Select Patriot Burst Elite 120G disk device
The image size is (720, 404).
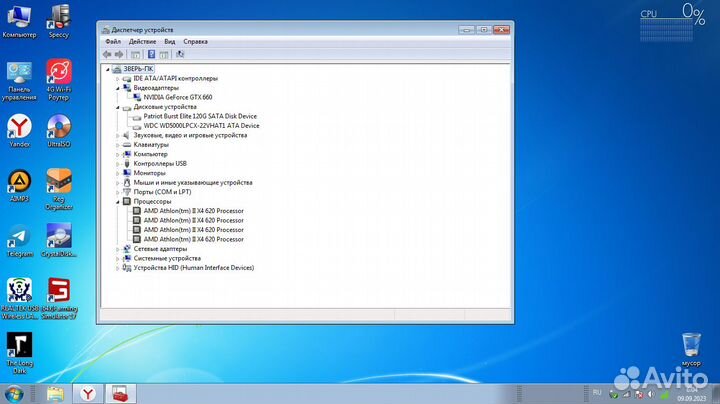200,116
